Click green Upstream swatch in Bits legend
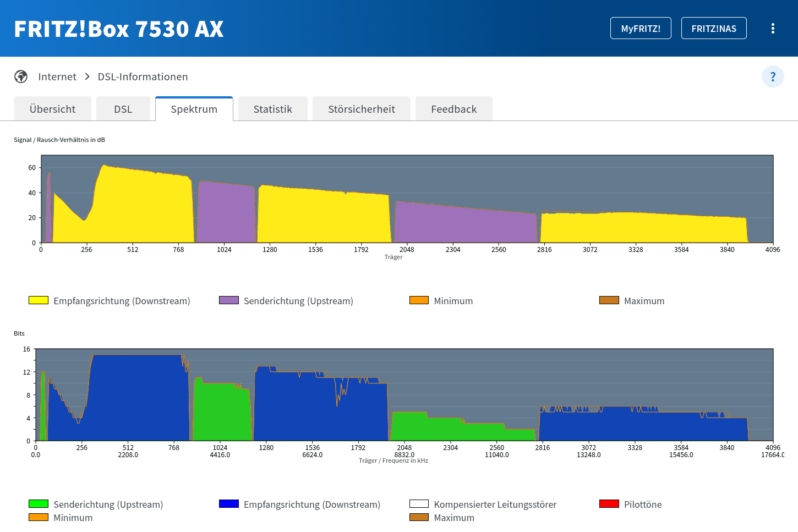This screenshot has width=798, height=532. (39, 504)
